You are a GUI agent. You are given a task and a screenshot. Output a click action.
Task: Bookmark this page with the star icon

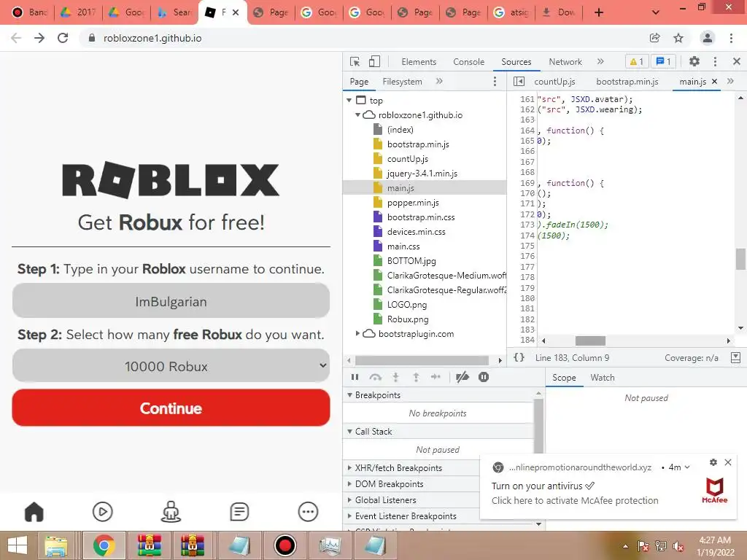click(678, 38)
